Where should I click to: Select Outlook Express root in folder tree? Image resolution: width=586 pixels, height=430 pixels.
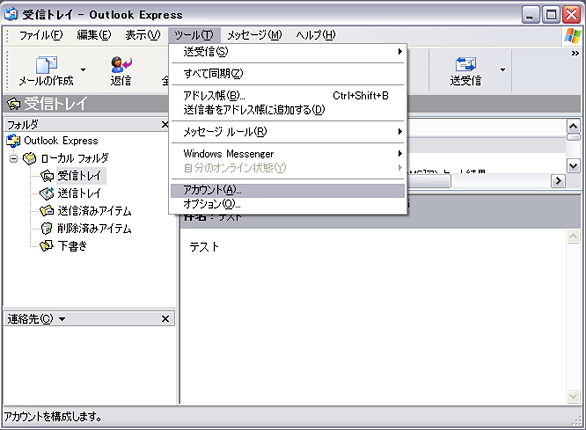(61, 140)
